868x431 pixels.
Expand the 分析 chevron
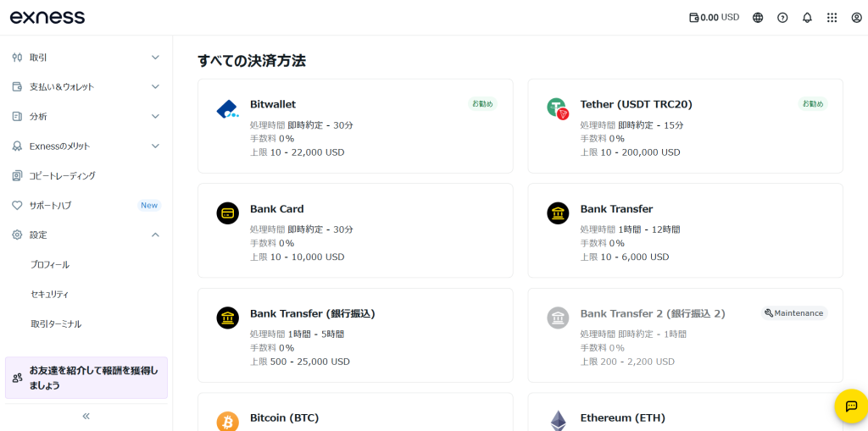tap(156, 116)
